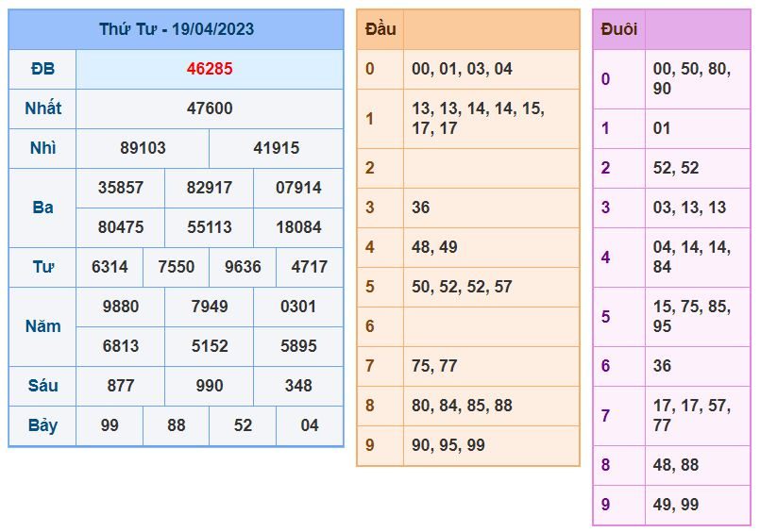The image size is (760, 532).
Task: Select Đuôi values 49, 99
Action: (676, 505)
